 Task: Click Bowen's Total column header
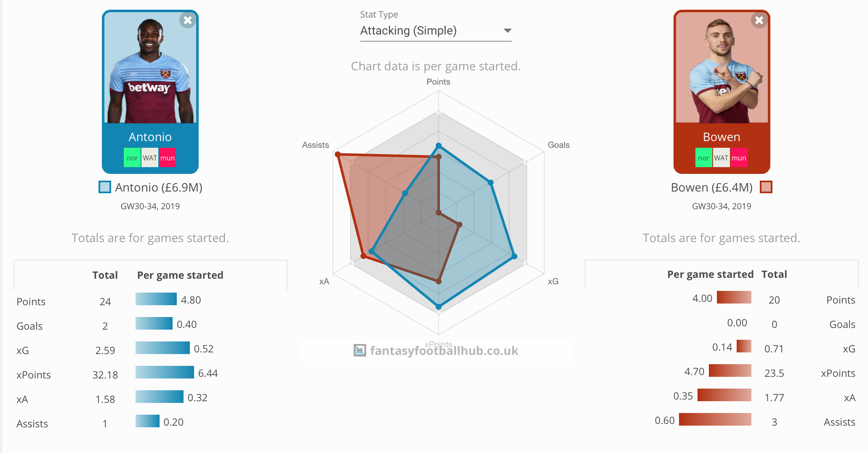774,274
